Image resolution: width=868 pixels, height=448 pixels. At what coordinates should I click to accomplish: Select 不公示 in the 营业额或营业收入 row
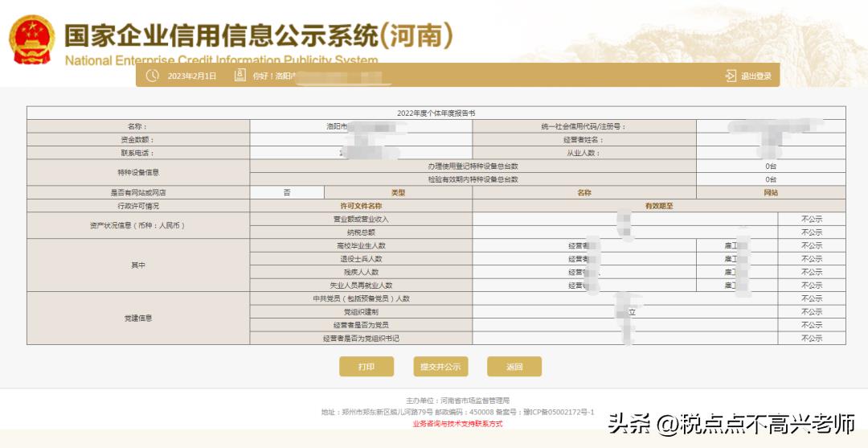[811, 219]
